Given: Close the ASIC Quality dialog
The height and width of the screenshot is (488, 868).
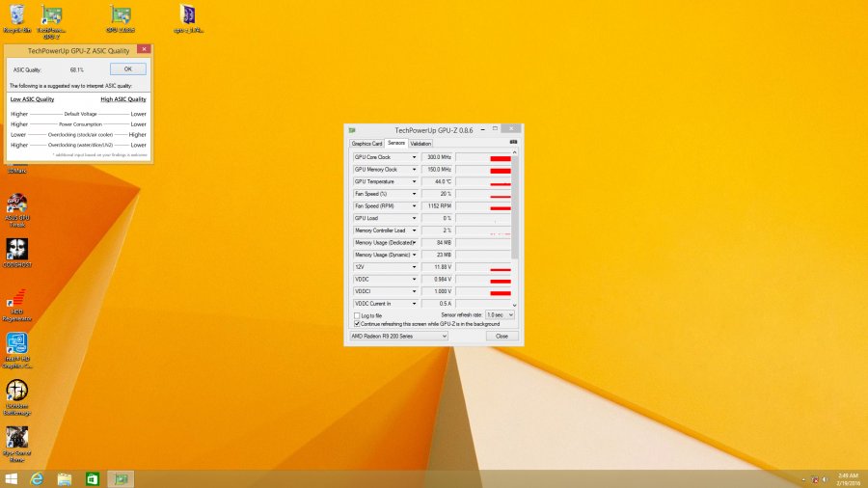Looking at the screenshot, I should click(x=144, y=49).
